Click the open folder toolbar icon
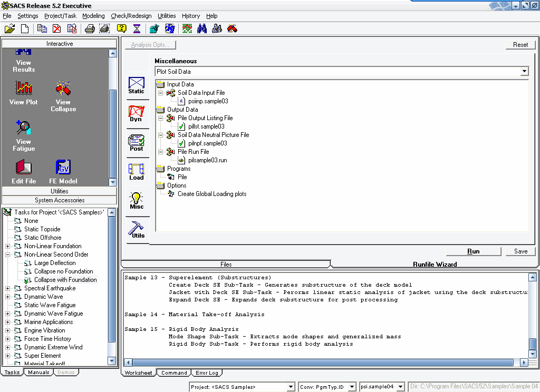Image resolution: width=540 pixels, height=392 pixels. 9,28
